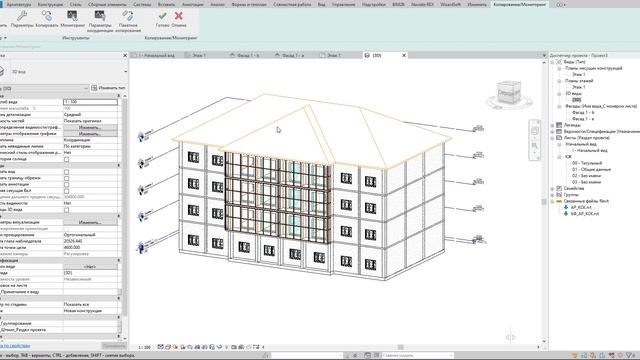Expand the Группы tree node
The height and width of the screenshot is (360, 640).
(553, 195)
